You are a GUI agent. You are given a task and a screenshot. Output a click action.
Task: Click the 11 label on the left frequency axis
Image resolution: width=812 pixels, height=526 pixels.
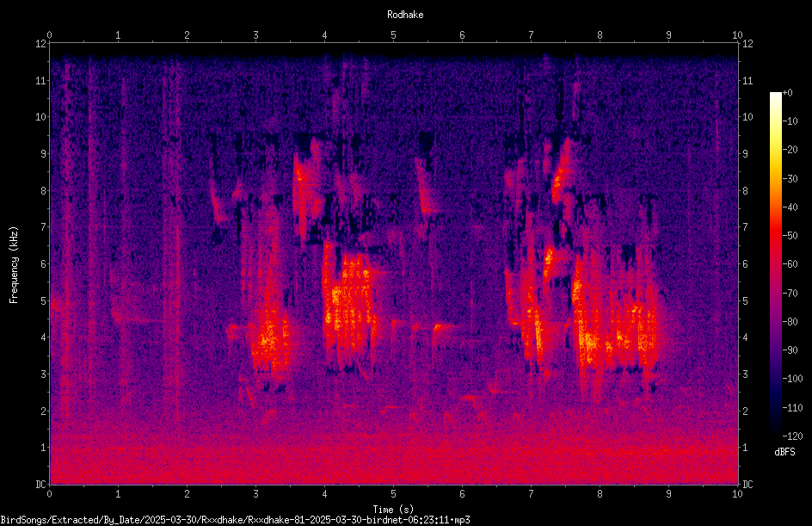[41, 80]
